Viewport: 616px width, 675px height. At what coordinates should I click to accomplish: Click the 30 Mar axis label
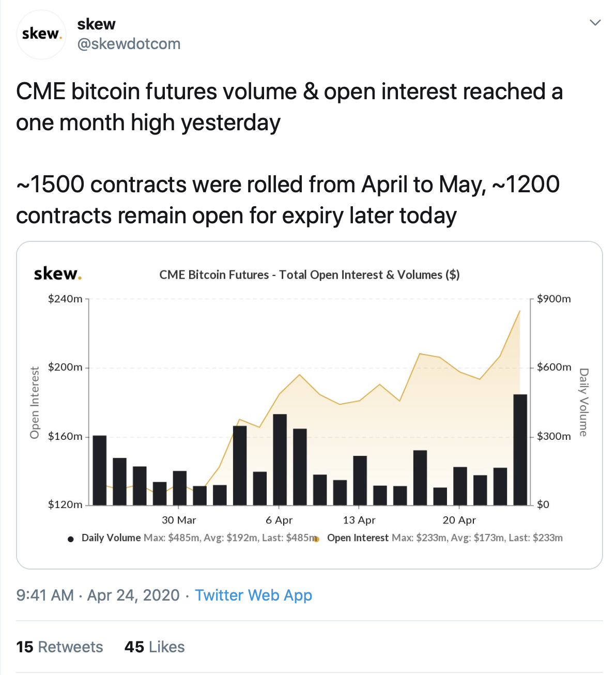coord(179,520)
